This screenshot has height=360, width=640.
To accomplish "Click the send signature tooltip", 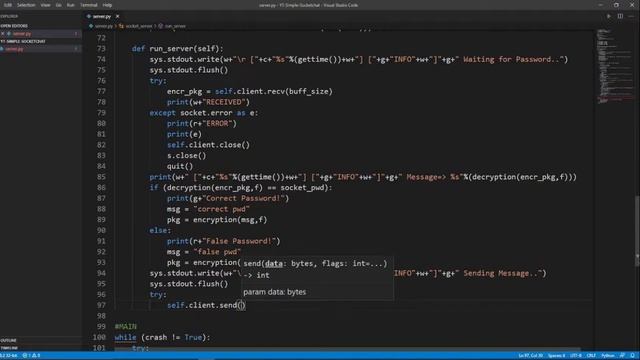I will click(x=317, y=278).
